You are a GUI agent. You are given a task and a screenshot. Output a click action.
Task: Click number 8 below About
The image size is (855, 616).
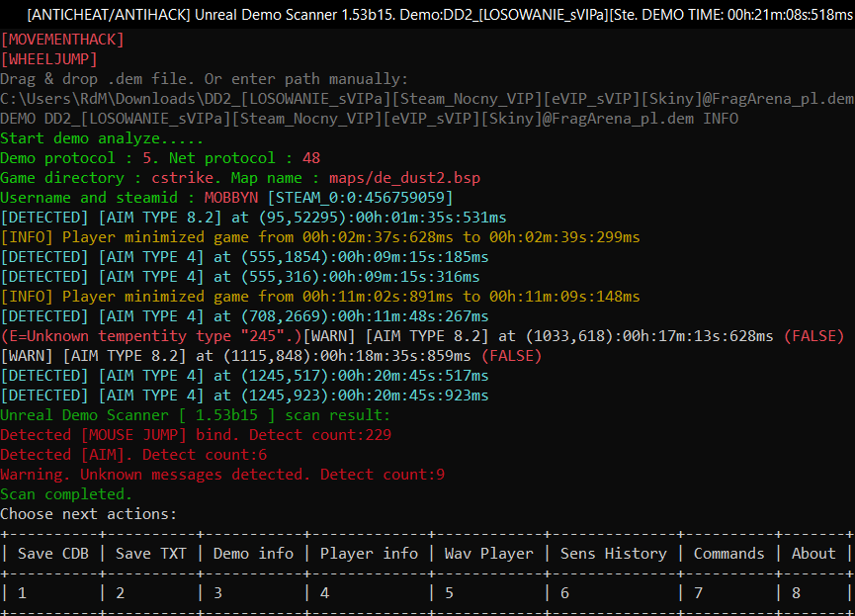(797, 593)
